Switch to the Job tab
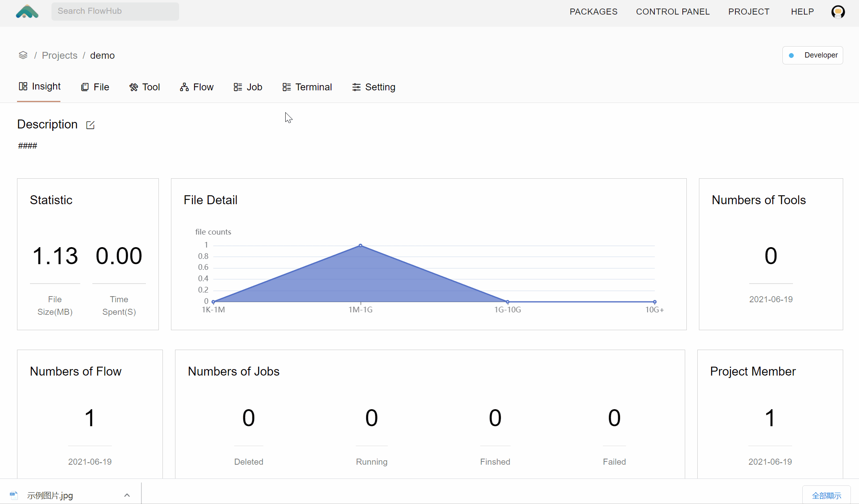Image resolution: width=859 pixels, height=504 pixels. pos(248,87)
